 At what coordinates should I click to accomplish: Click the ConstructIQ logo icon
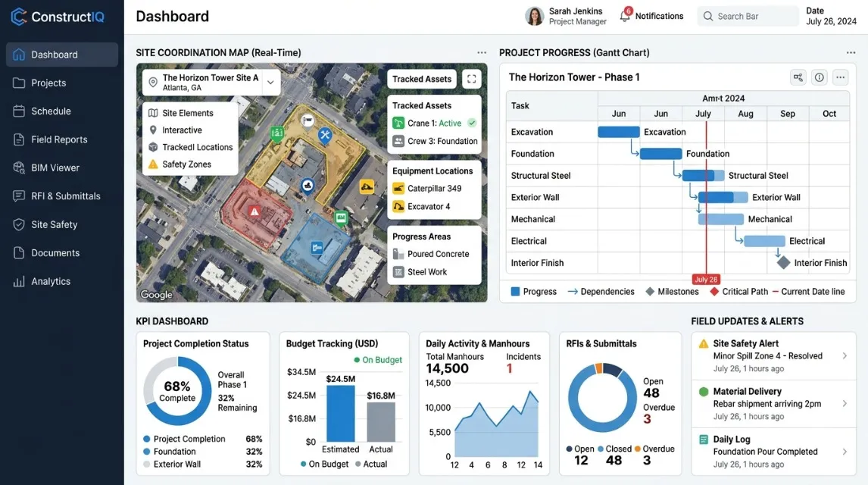tap(19, 17)
